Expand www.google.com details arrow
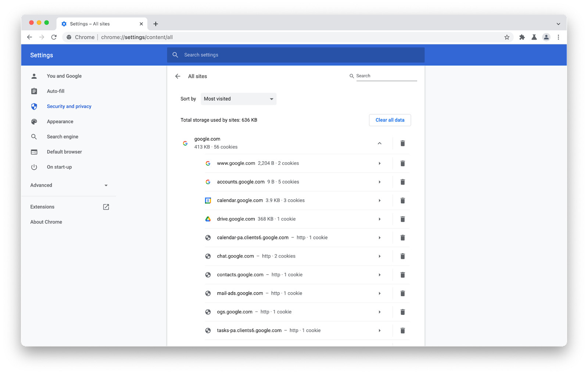 pos(380,163)
